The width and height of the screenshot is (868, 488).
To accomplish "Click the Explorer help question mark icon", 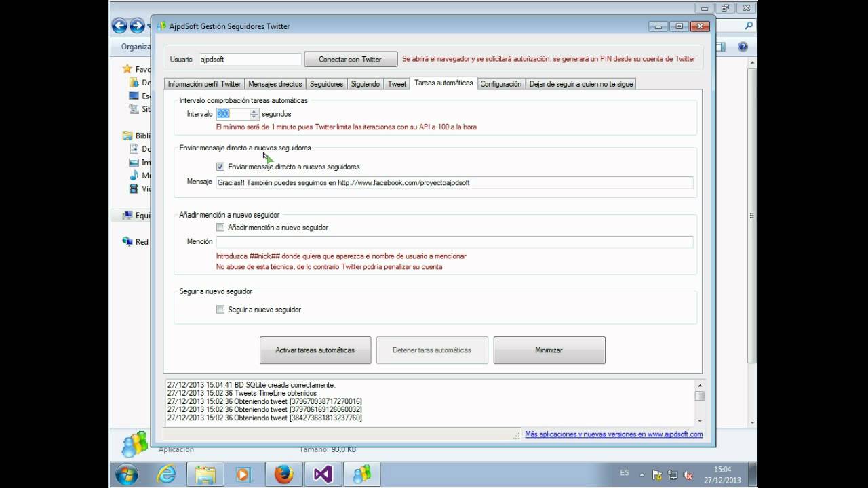I will pos(743,47).
